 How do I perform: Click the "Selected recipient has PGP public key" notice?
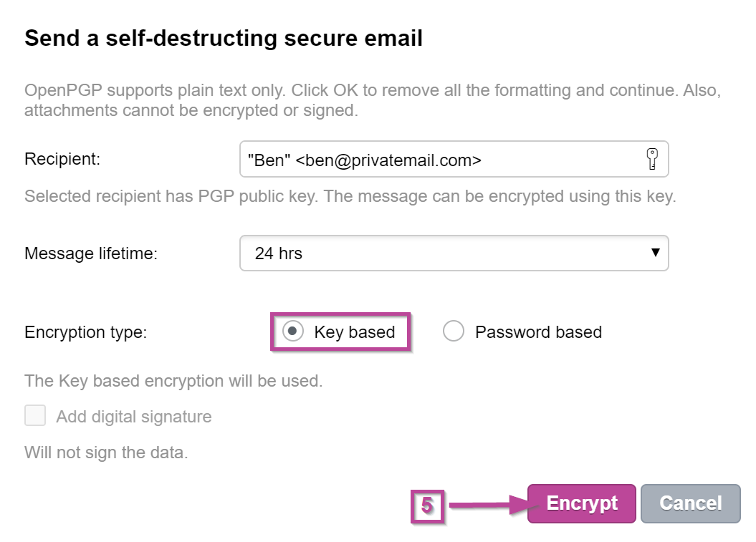[350, 196]
